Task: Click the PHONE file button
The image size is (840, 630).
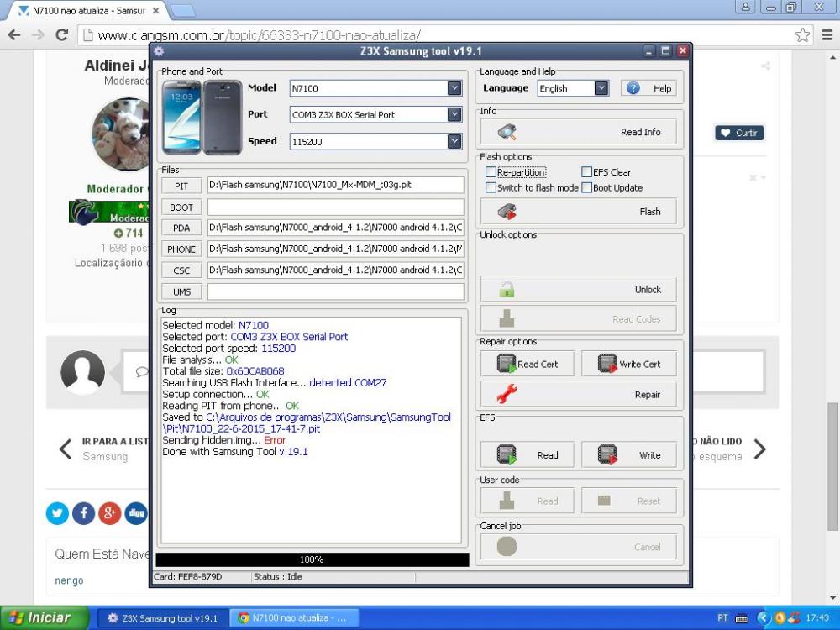Action: 181,249
